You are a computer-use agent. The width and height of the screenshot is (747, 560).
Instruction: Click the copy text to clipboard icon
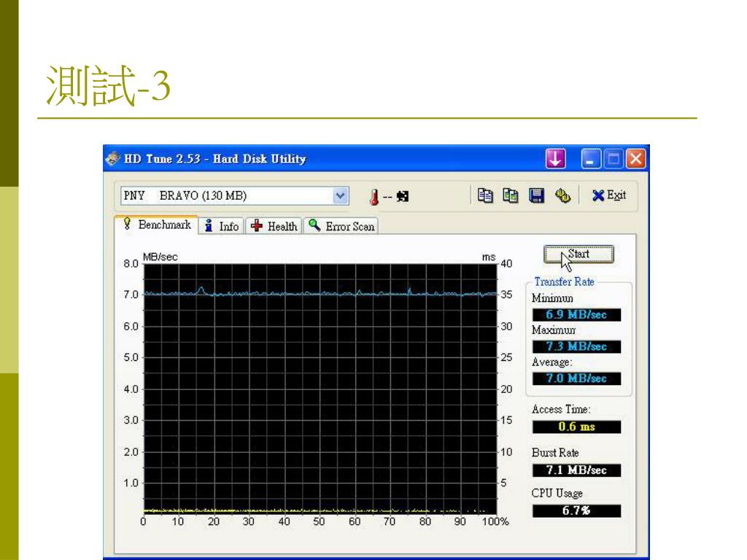[485, 195]
